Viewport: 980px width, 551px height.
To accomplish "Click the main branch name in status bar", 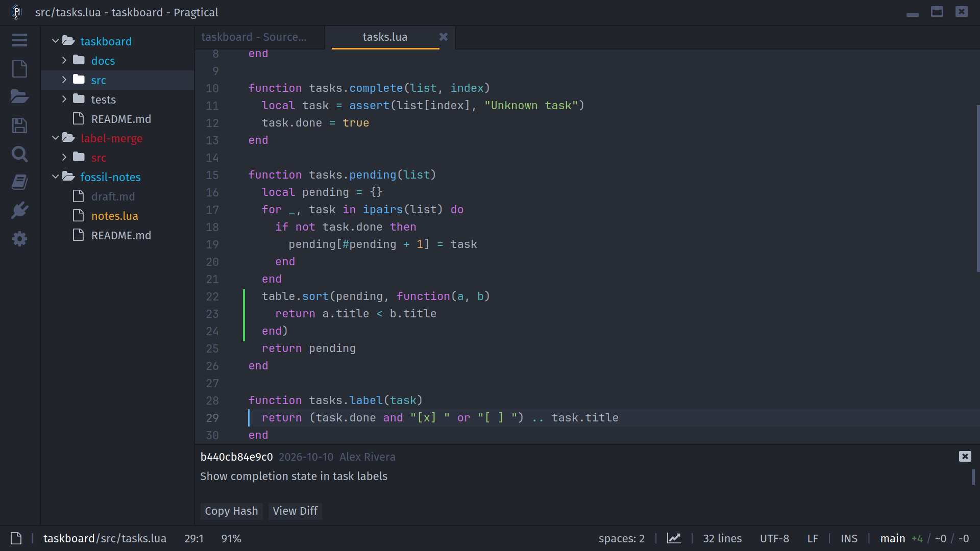I will [x=892, y=538].
